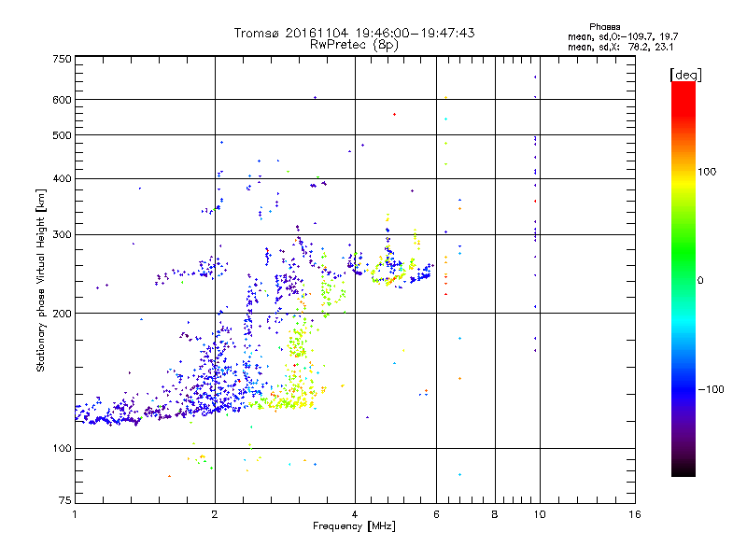The width and height of the screenshot is (747, 560).
Task: Select the 'RwPretec (8p)' subtitle text
Action: 354,45
